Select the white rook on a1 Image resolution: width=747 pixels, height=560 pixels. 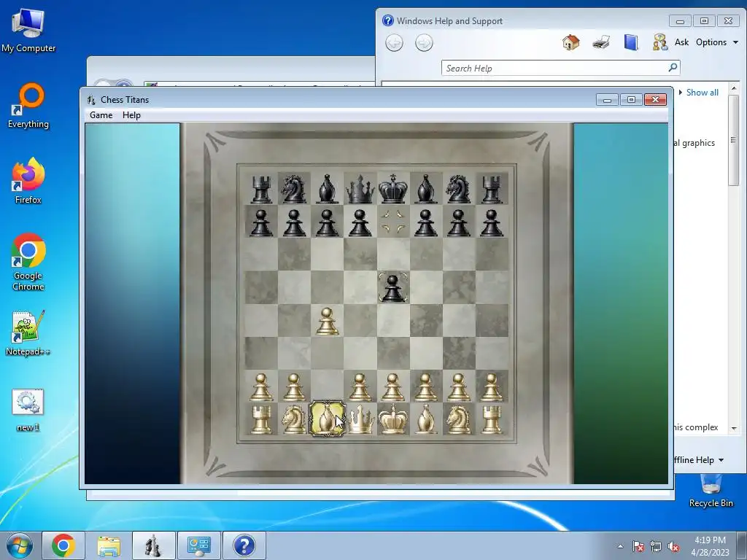pyautogui.click(x=261, y=419)
